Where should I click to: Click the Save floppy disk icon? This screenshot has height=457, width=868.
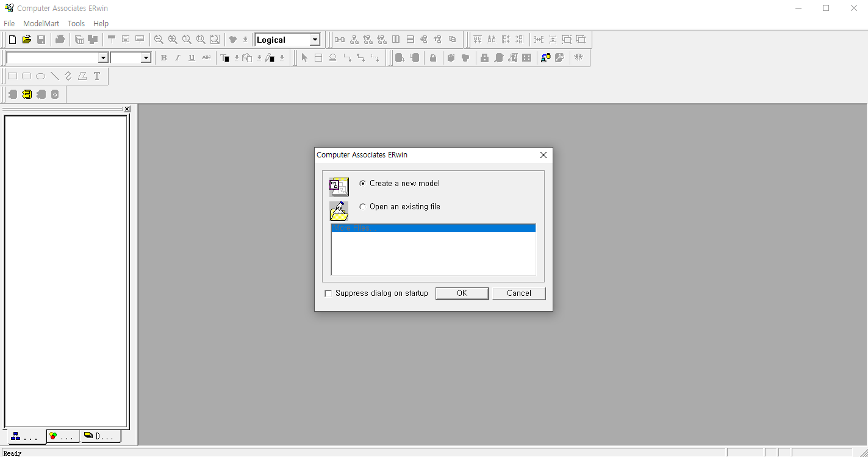[41, 40]
